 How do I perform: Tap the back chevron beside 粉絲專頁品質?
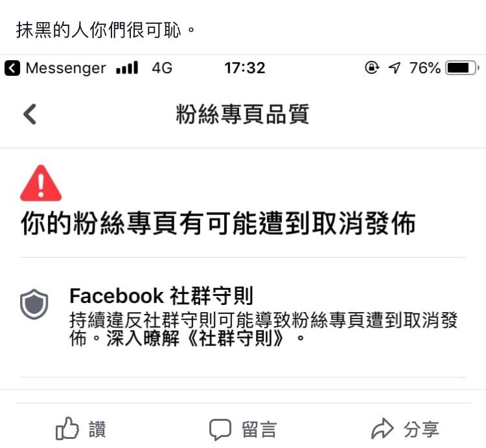pyautogui.click(x=30, y=114)
